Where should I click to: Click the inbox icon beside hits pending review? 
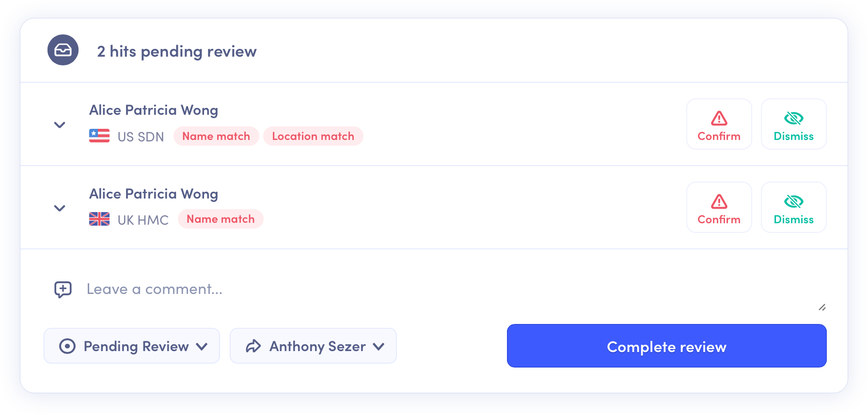63,50
